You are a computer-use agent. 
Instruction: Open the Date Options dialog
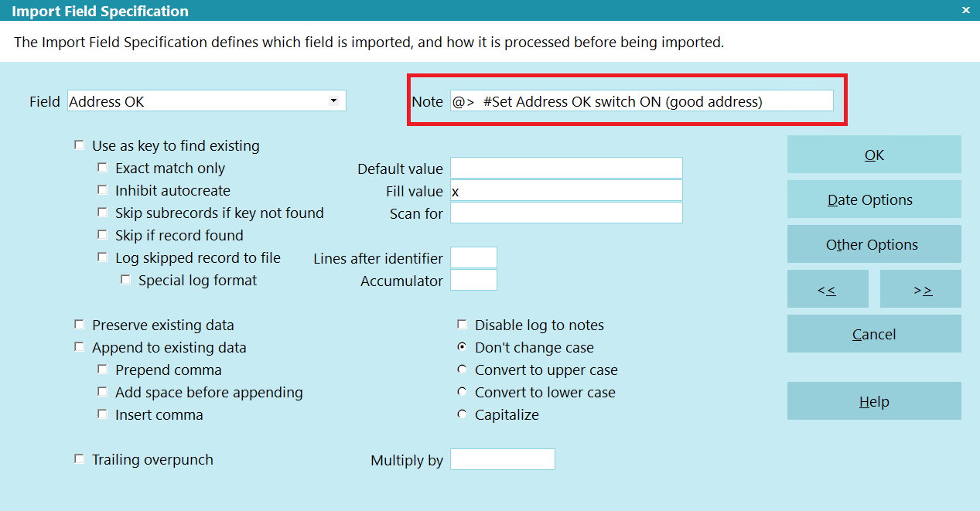tap(873, 199)
